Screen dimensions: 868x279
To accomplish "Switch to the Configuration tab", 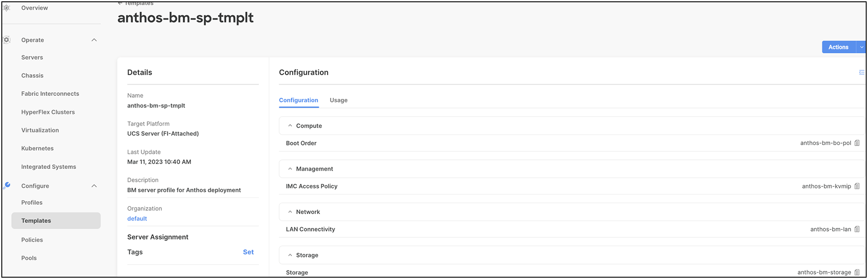I will 299,100.
